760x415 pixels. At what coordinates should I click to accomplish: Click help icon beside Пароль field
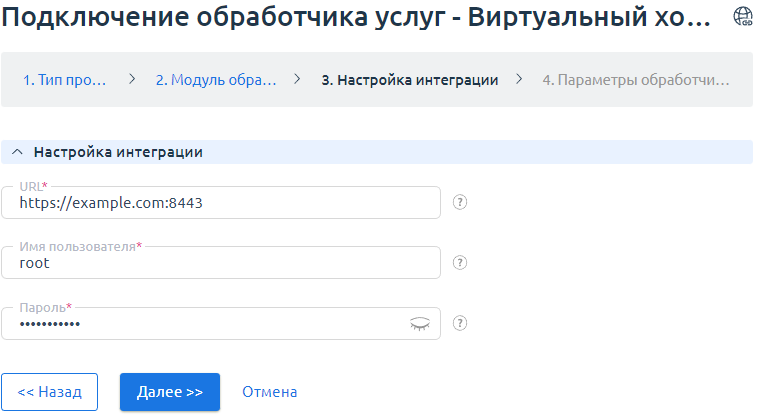pyautogui.click(x=460, y=323)
